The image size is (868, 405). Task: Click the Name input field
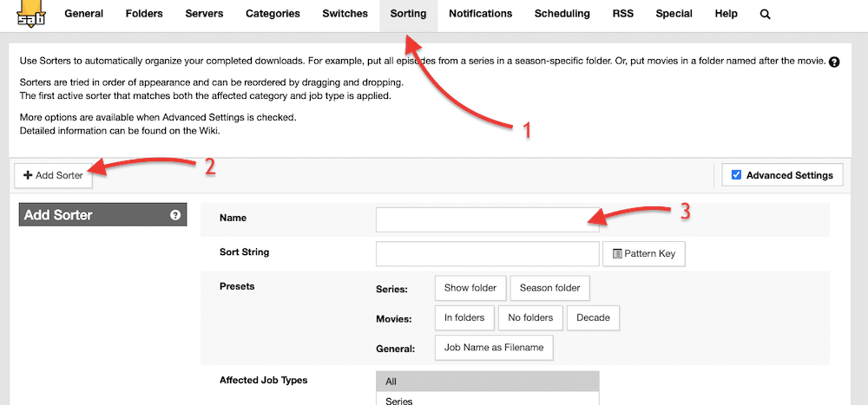(487, 220)
